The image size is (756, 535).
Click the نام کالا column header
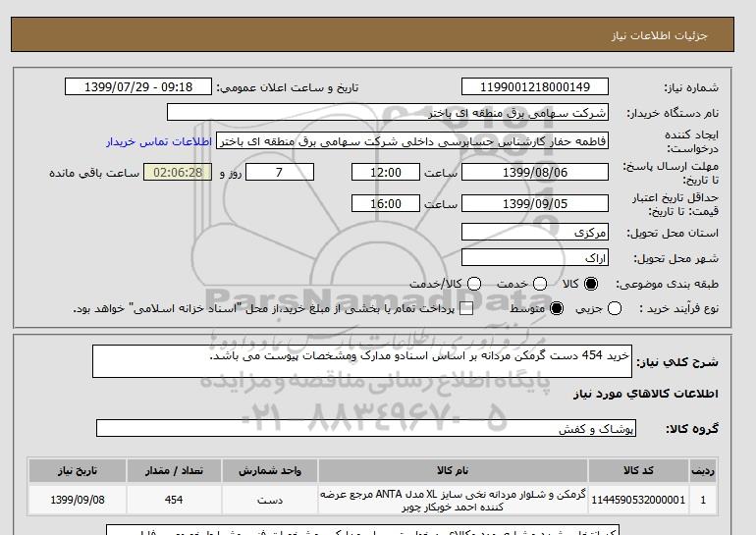(x=453, y=470)
